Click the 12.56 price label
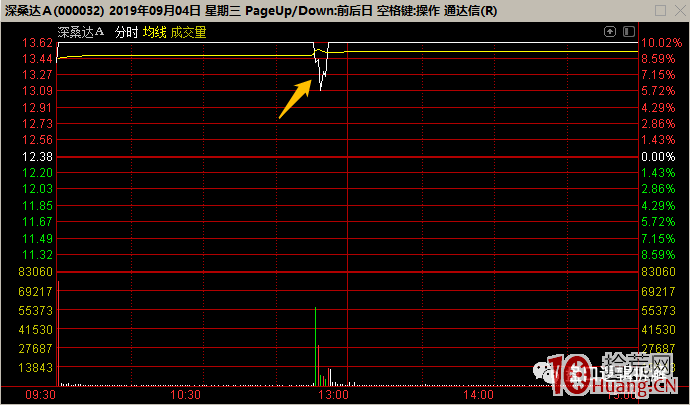 [37, 140]
